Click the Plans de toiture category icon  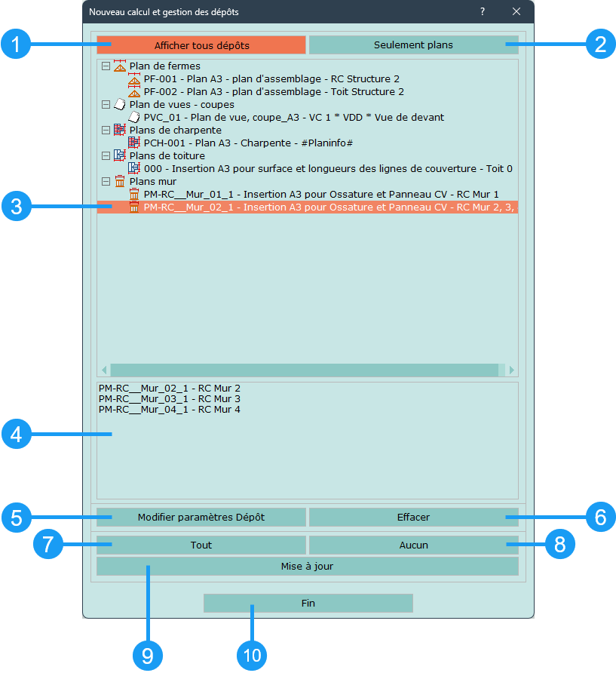[119, 155]
